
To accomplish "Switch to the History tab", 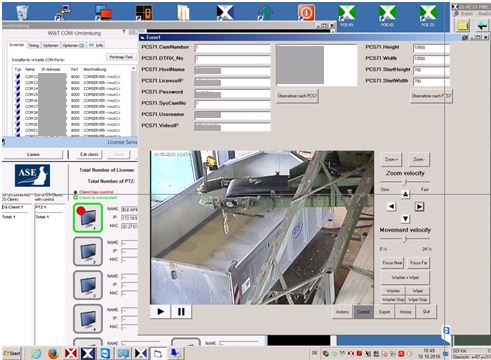I will tap(405, 312).
